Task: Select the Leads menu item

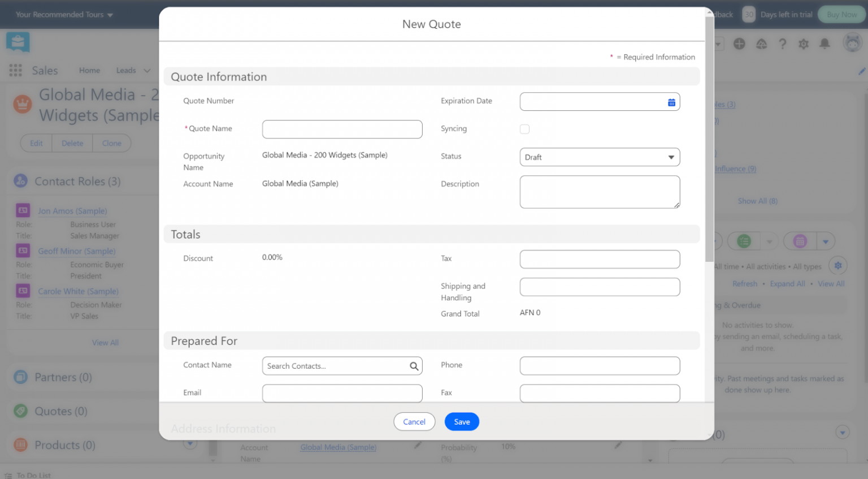Action: 125,70
